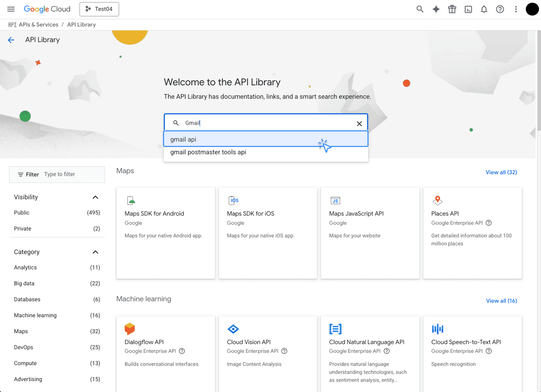This screenshot has height=392, width=541.
Task: Open the notifications bell
Action: point(484,9)
